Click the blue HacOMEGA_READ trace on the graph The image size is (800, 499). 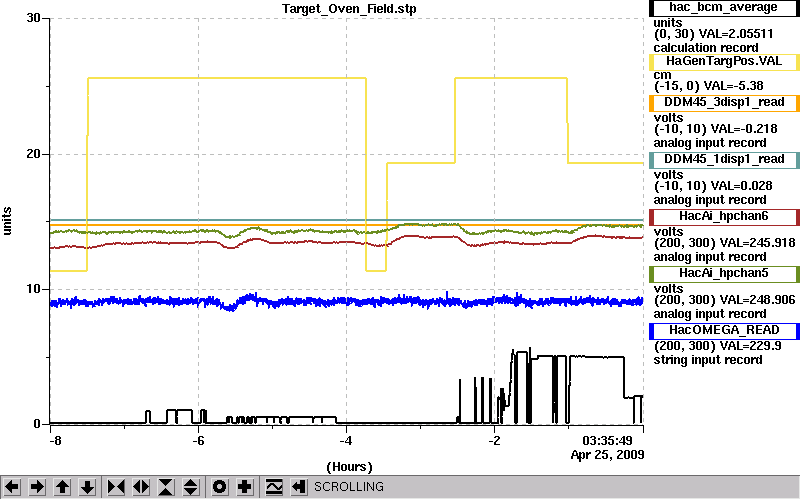(x=347, y=302)
